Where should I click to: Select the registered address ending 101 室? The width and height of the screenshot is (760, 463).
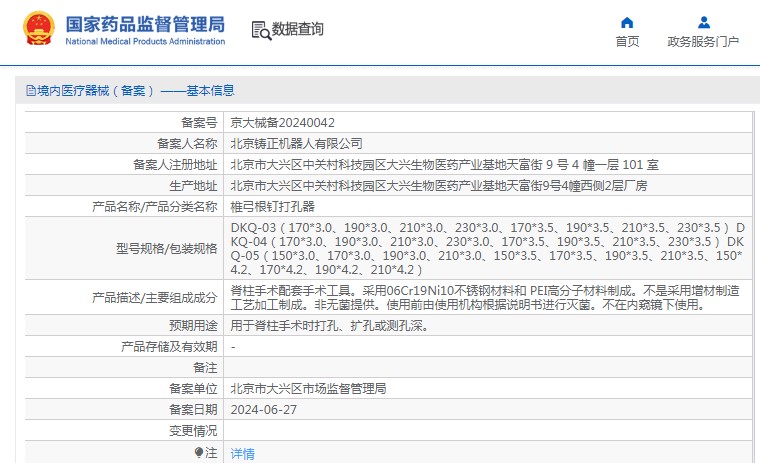(x=444, y=165)
